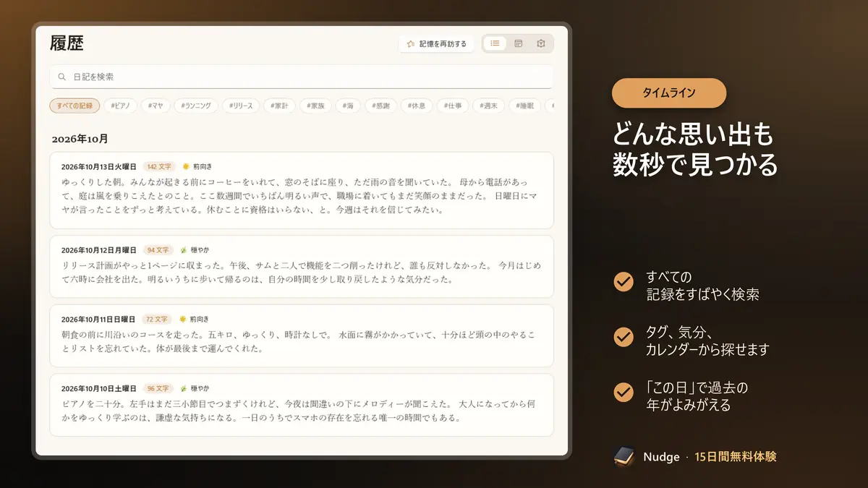Click the どんな思い出も数秒で見つかる headline
This screenshot has width=868, height=488.
(x=695, y=150)
